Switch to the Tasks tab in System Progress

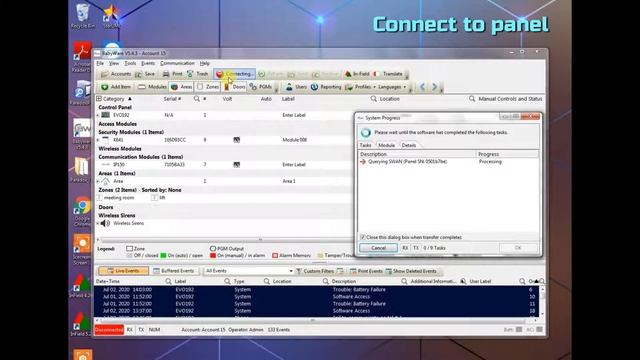pyautogui.click(x=365, y=145)
